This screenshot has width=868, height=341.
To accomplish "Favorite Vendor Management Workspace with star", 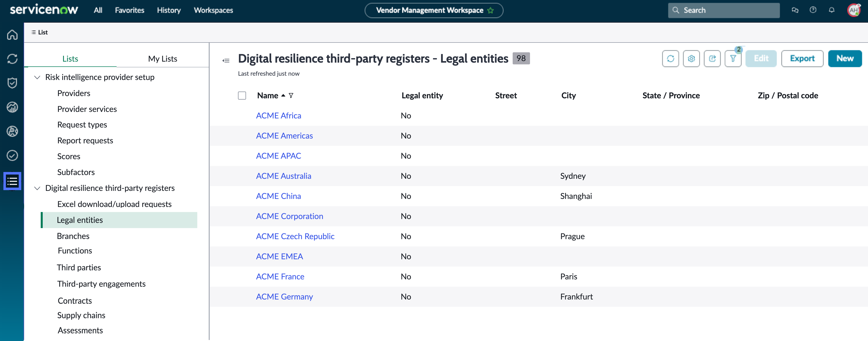I will coord(491,11).
